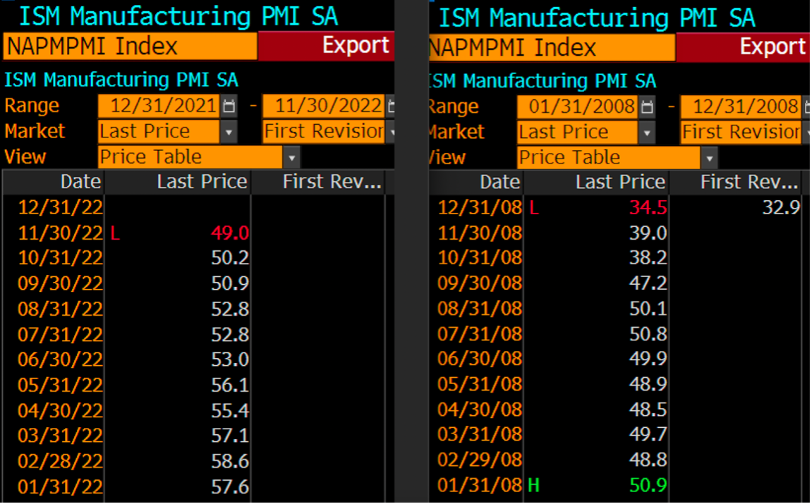Screen dimensions: 812x504
Task: Open left panel Price Table view dropdown
Action: (x=291, y=158)
